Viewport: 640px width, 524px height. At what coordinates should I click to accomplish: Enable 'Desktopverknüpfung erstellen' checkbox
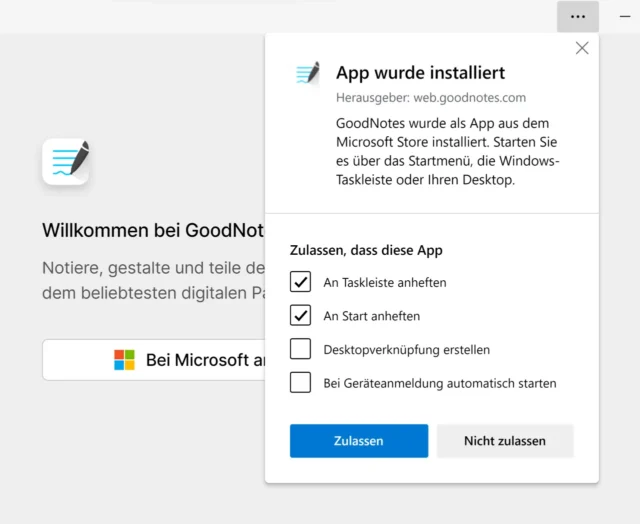300,350
